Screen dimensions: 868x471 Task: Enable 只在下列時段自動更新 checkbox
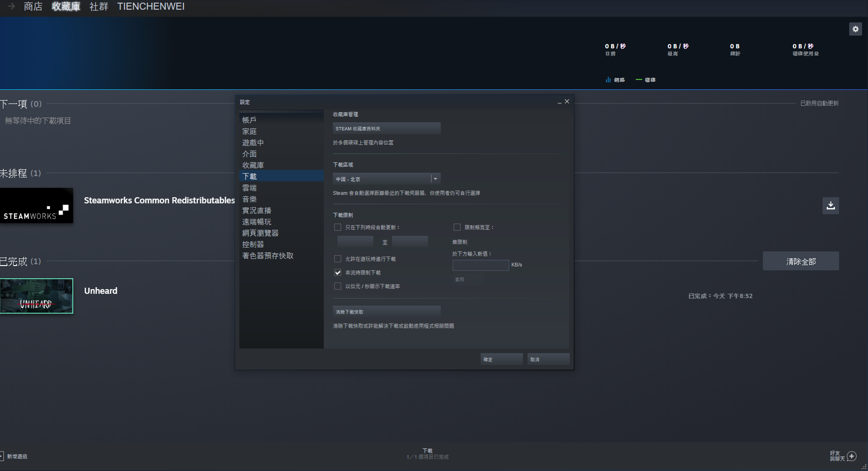click(x=338, y=227)
